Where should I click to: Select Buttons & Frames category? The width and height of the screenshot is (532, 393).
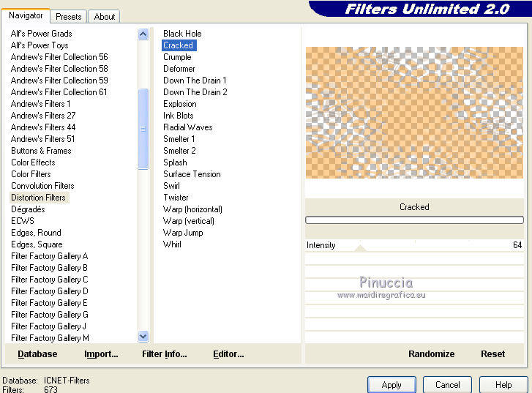(41, 151)
